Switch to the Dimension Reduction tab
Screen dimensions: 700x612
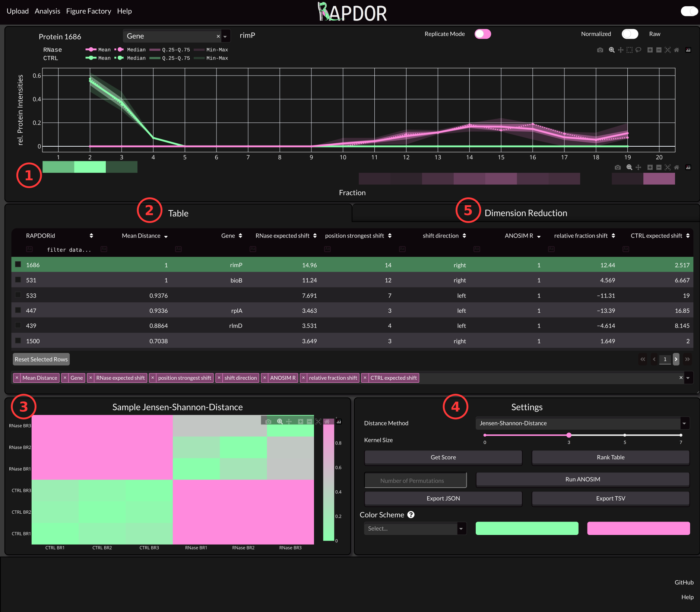[526, 213]
